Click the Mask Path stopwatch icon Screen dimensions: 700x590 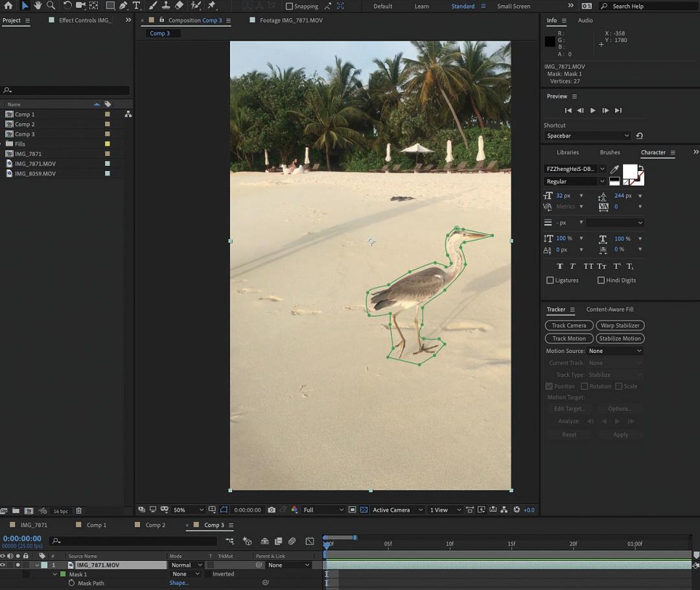point(71,583)
